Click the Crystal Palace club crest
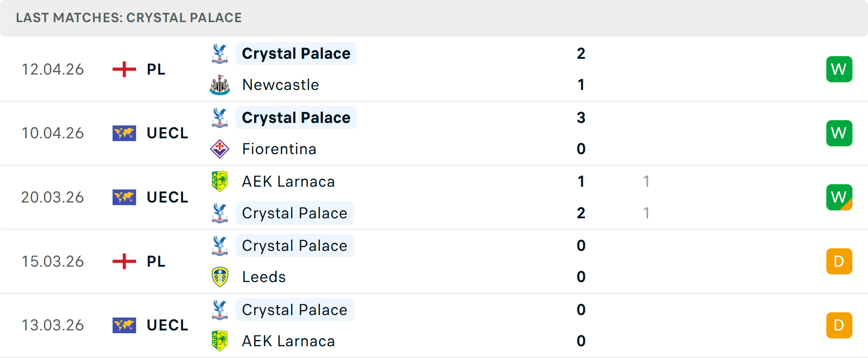Image resolution: width=868 pixels, height=358 pixels. [x=220, y=53]
